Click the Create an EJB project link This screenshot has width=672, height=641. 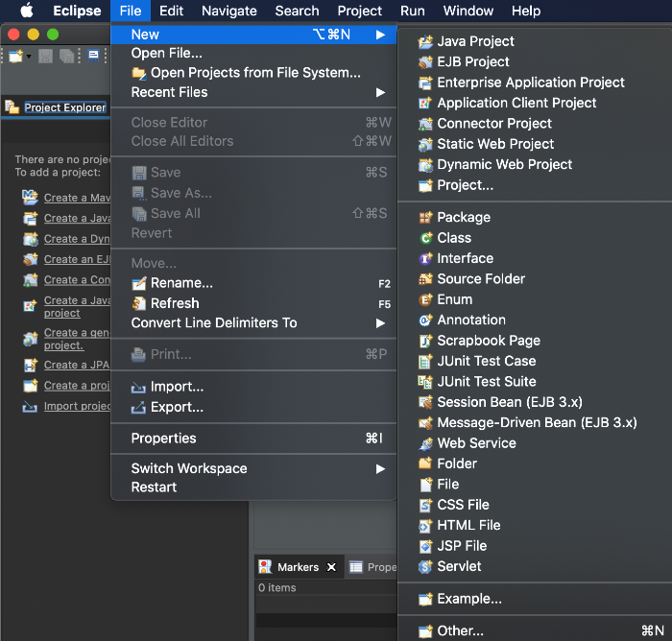click(77, 260)
